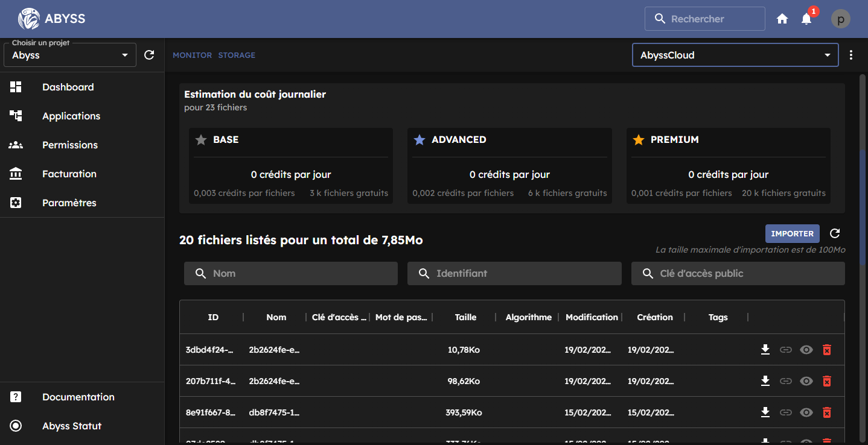
Task: Open notifications bell icon
Action: point(806,19)
